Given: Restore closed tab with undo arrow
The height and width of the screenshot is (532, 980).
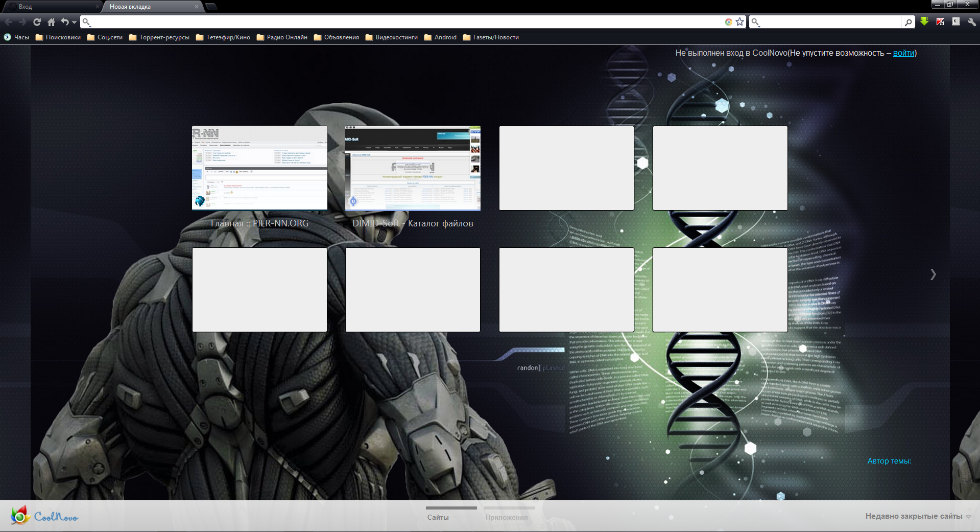Looking at the screenshot, I should click(65, 22).
